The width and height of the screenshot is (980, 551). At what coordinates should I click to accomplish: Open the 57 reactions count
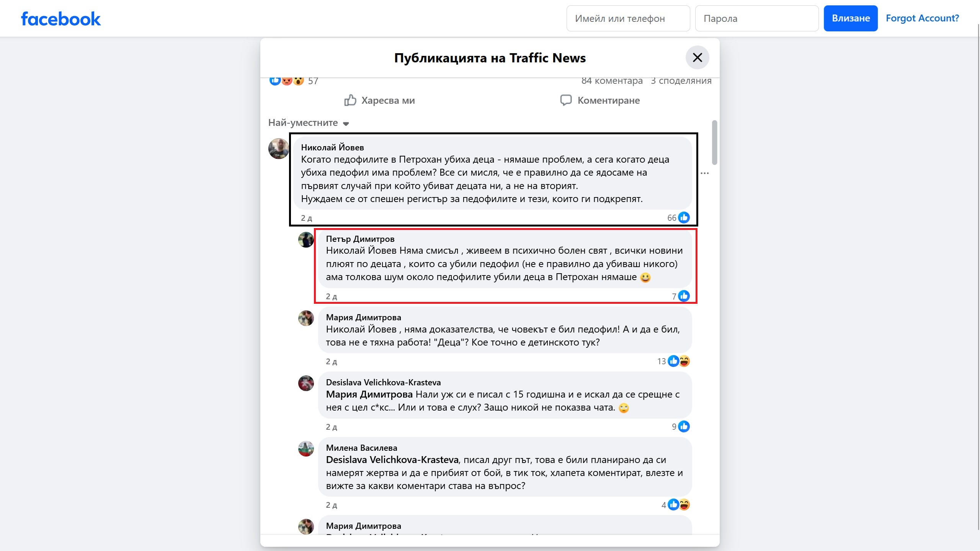(x=313, y=81)
